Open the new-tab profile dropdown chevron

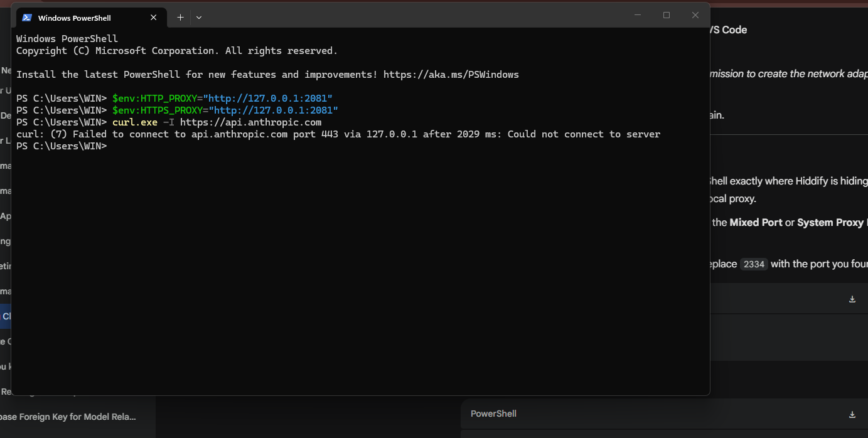pyautogui.click(x=199, y=18)
